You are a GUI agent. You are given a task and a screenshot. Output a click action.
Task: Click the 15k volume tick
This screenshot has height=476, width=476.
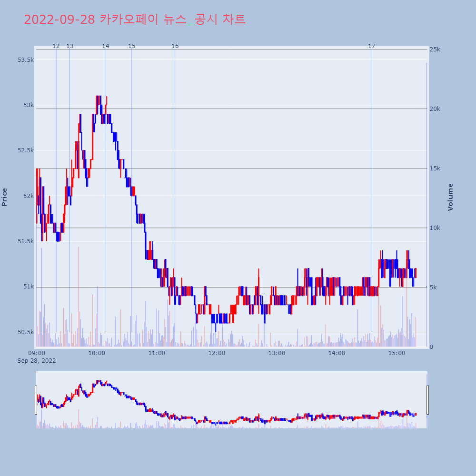[x=435, y=169]
